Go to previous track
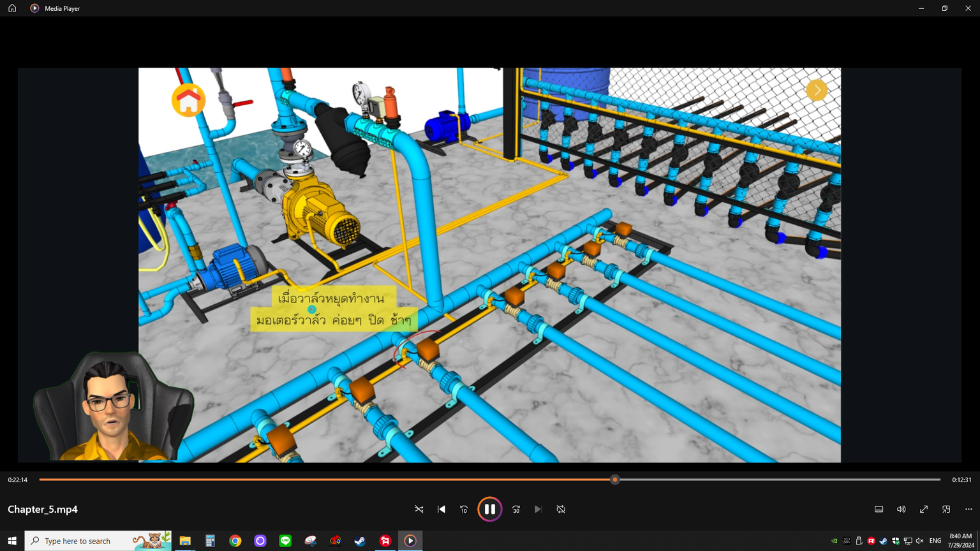This screenshot has width=980, height=551. [x=442, y=509]
